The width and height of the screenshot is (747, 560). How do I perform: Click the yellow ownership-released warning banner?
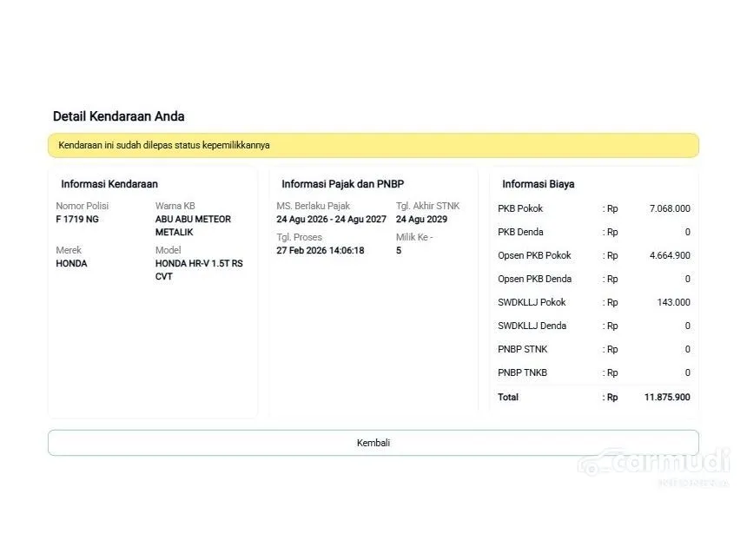(373, 145)
